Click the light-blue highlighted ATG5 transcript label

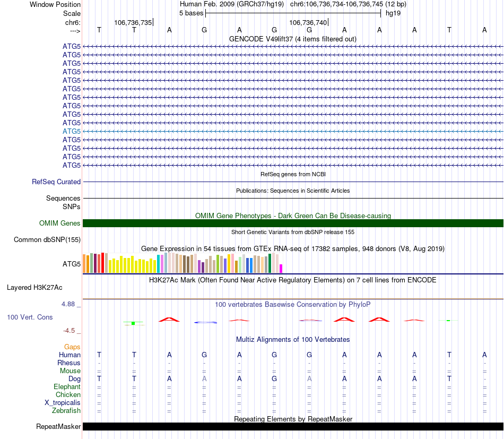coord(72,131)
